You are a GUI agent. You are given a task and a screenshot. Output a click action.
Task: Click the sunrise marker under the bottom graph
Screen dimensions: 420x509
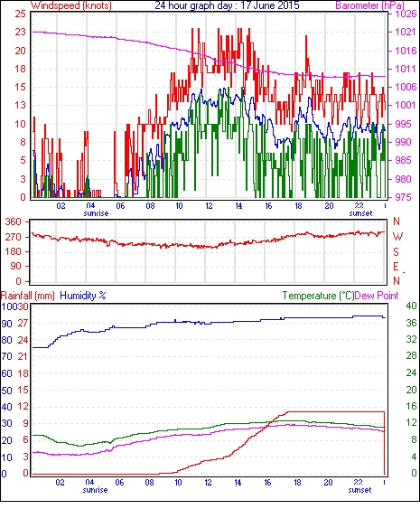point(95,489)
